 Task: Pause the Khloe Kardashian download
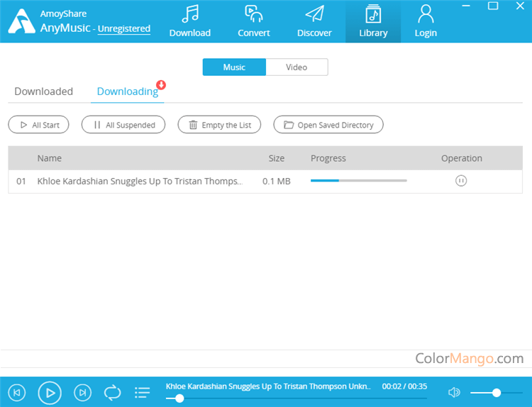tap(461, 181)
